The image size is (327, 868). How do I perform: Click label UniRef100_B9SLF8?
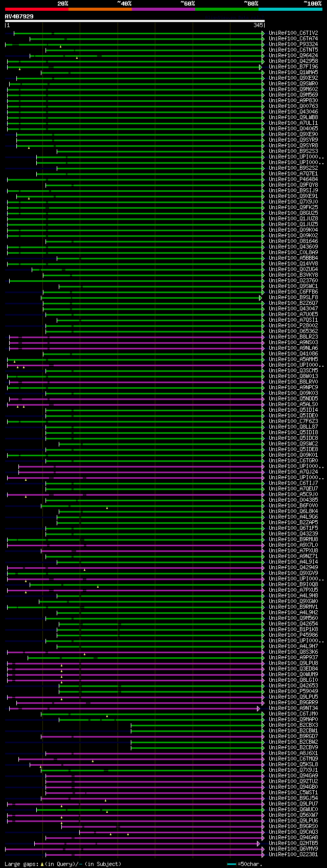pos(293,297)
